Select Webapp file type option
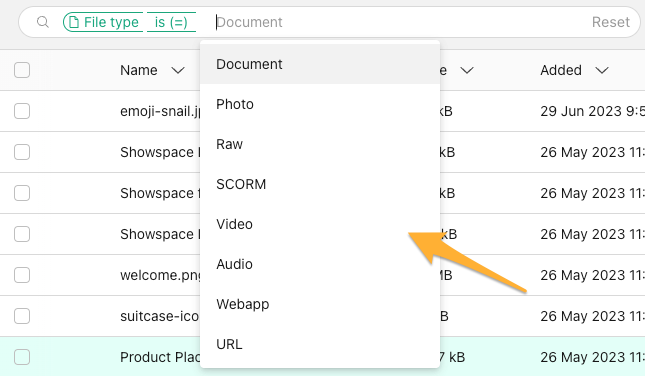The image size is (645, 376). pos(320,304)
